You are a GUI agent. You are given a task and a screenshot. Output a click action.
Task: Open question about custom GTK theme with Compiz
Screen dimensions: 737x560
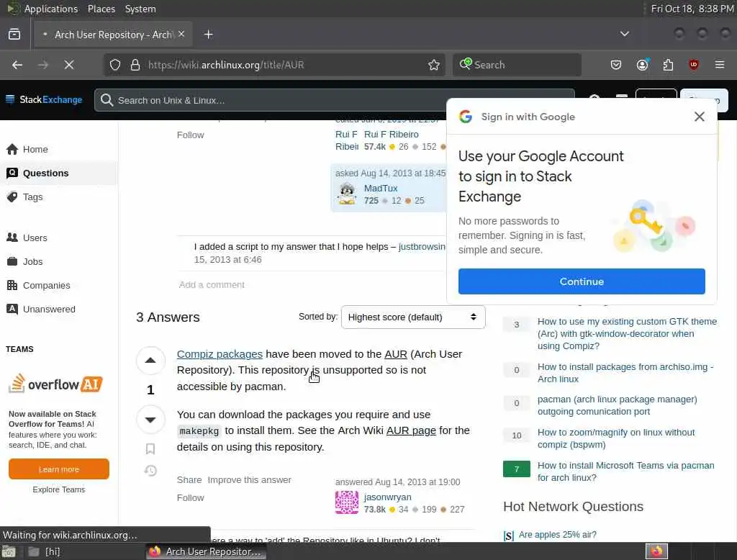(x=627, y=333)
